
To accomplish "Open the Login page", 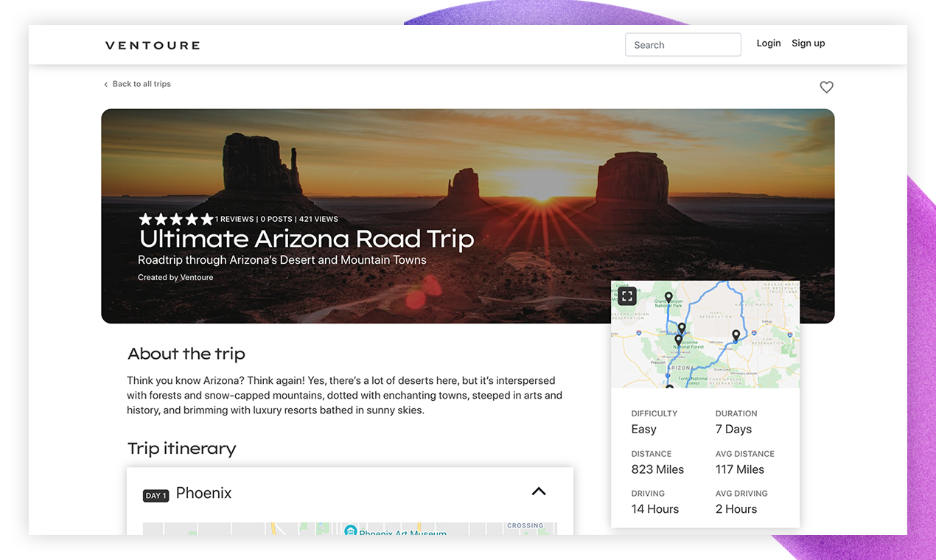I will [769, 43].
